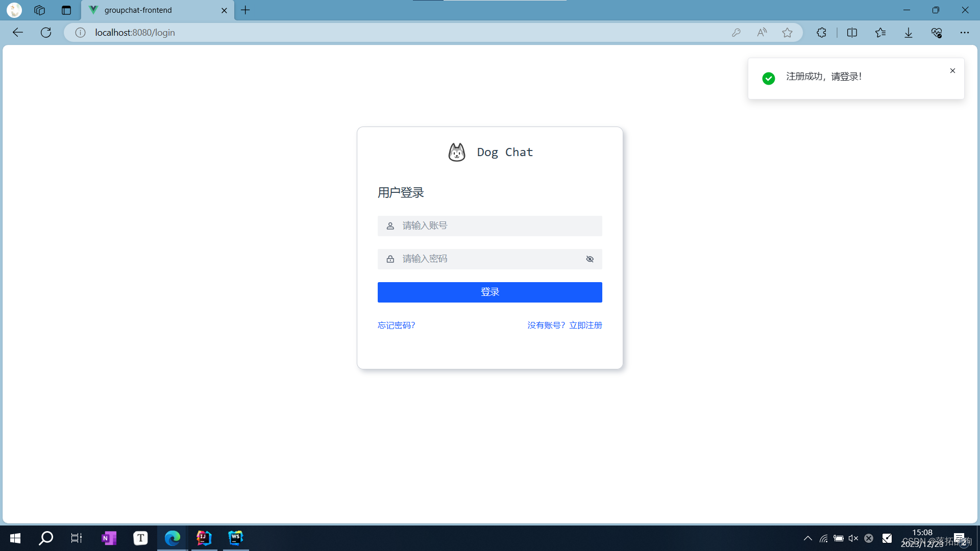Image resolution: width=980 pixels, height=551 pixels.
Task: Close the registration success notification
Action: pyautogui.click(x=952, y=71)
